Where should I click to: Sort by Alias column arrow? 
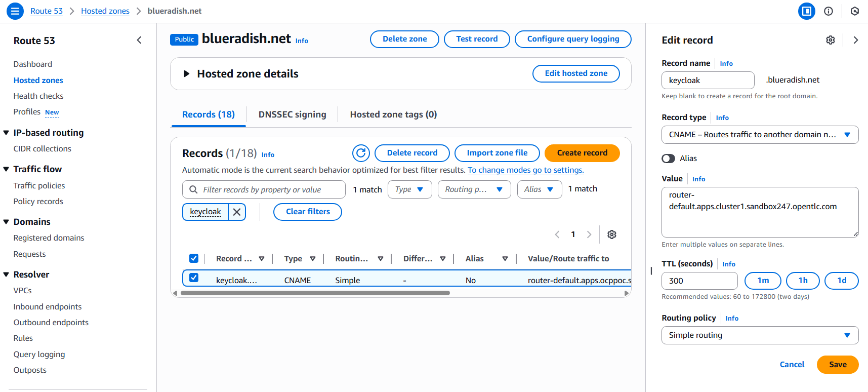505,259
